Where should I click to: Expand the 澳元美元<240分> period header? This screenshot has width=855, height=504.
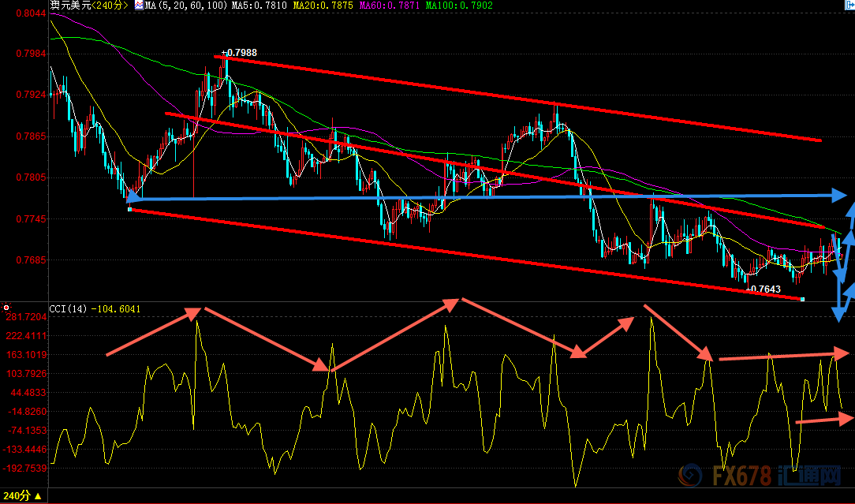pos(89,6)
